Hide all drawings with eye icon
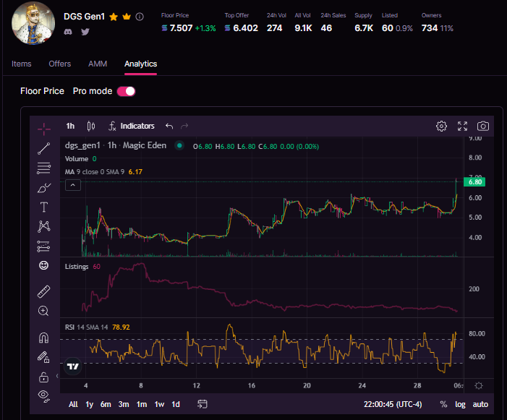 pyautogui.click(x=43, y=395)
